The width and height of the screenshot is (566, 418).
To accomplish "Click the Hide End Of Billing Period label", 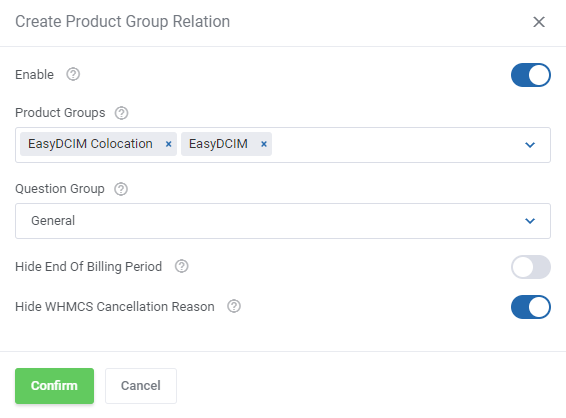I will (88, 267).
